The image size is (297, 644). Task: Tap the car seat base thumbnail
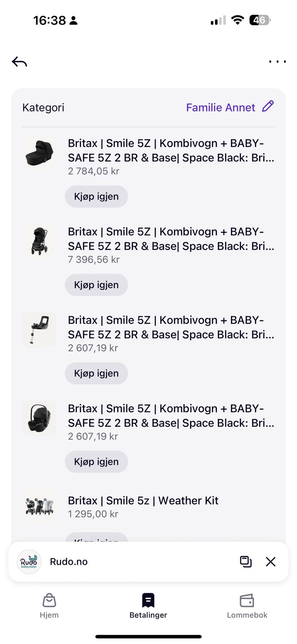coord(39,330)
